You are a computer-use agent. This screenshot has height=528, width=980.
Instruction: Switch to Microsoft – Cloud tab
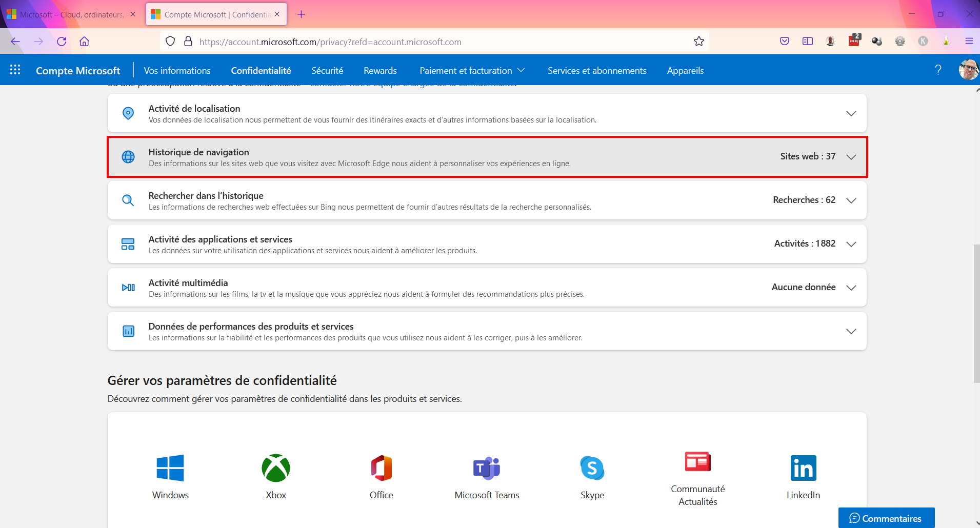click(72, 14)
